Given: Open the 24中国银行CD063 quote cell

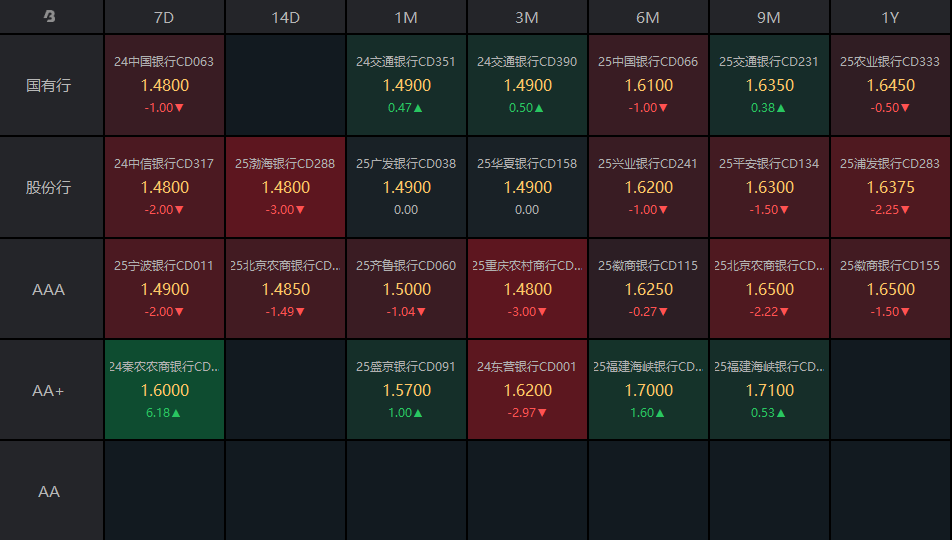Looking at the screenshot, I should click(164, 85).
